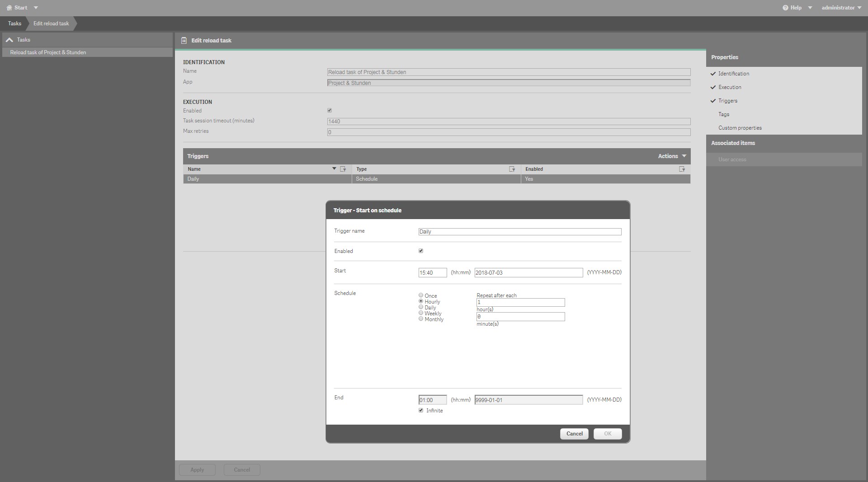The image size is (868, 482).
Task: Click the Edit reload task document icon
Action: (x=184, y=41)
